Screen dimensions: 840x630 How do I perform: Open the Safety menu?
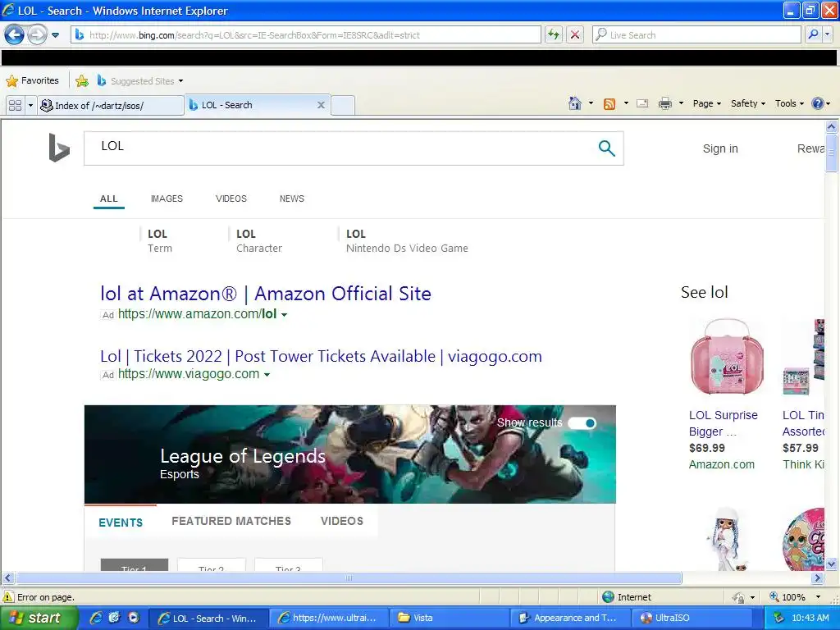tap(748, 103)
